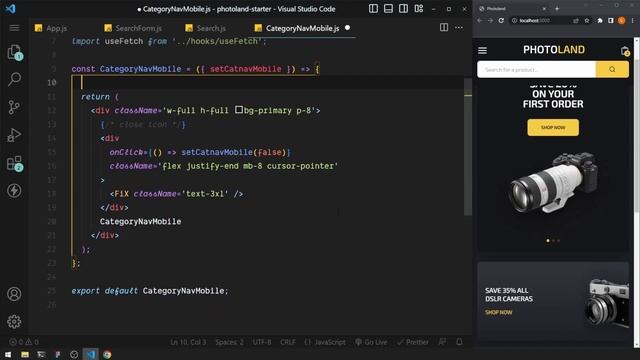Click Prettier status bar item
640x360 pixels.
413,342
